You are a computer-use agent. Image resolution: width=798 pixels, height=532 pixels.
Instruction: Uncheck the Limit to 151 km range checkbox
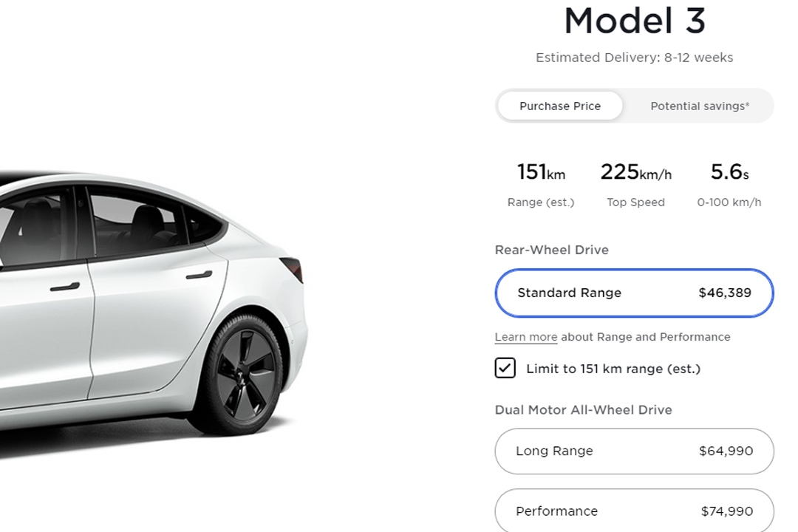click(x=505, y=368)
